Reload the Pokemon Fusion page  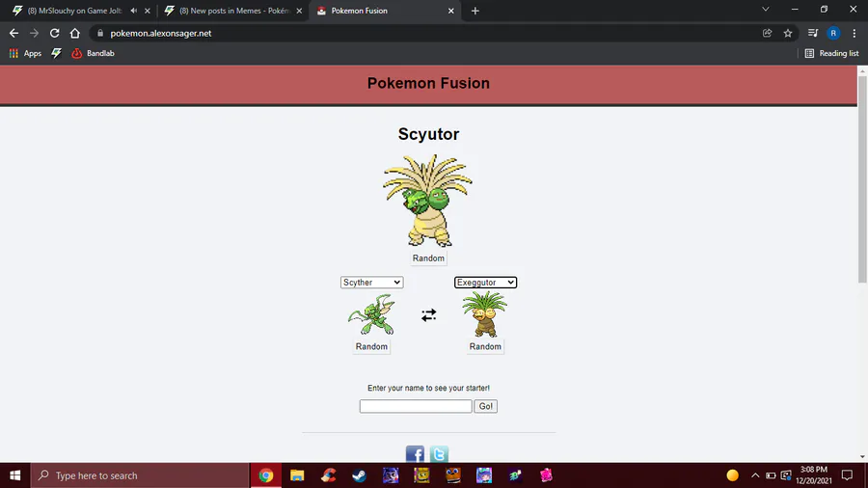54,33
